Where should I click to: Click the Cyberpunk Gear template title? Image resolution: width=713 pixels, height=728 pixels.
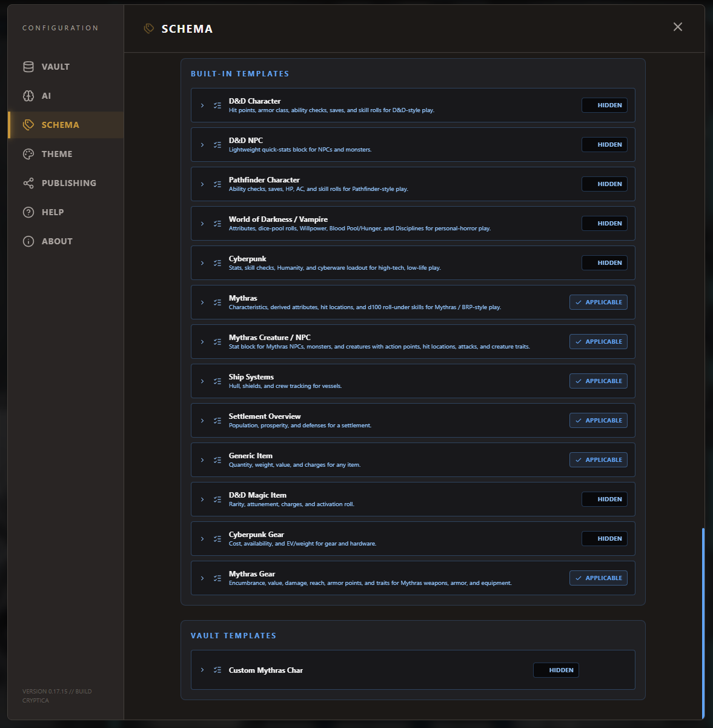(256, 535)
